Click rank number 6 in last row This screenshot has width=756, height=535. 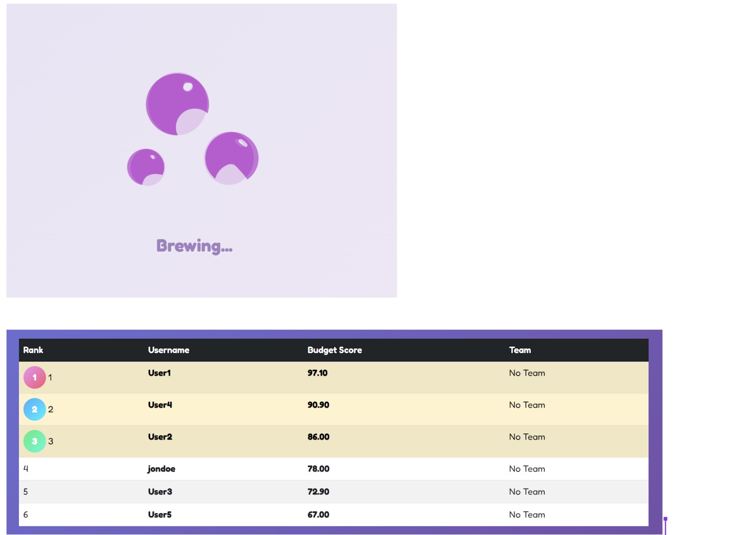[x=26, y=514]
